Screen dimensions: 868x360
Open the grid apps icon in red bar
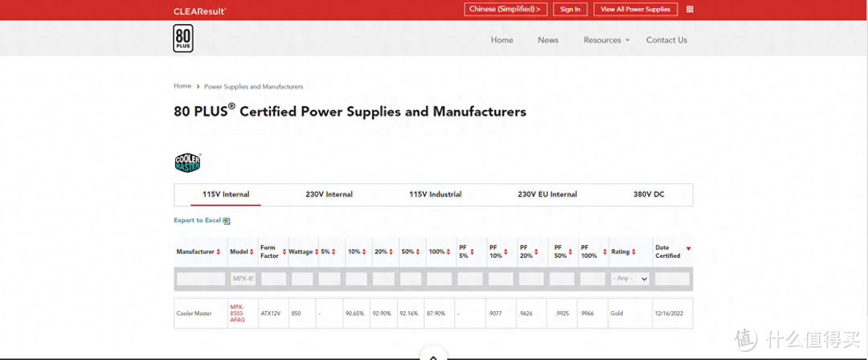pos(690,10)
